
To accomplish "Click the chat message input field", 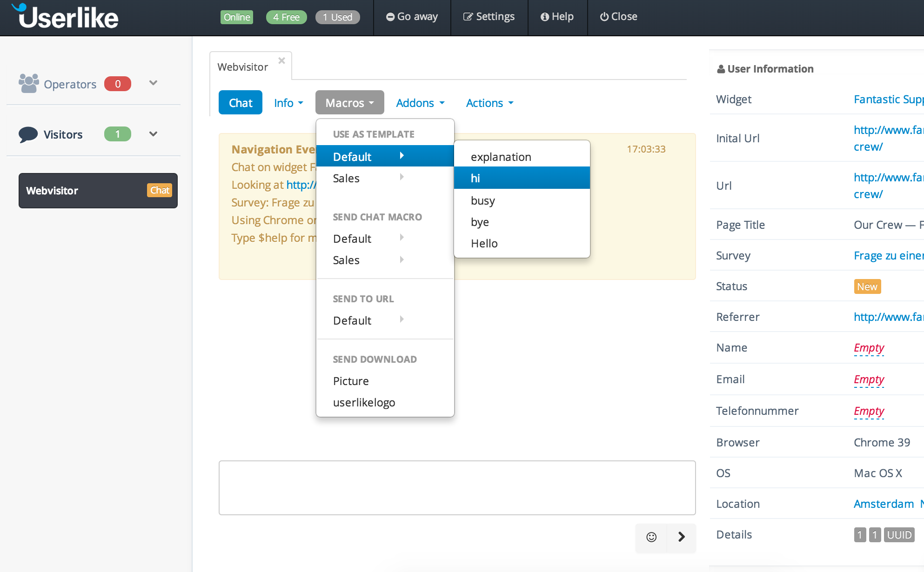I will click(457, 488).
